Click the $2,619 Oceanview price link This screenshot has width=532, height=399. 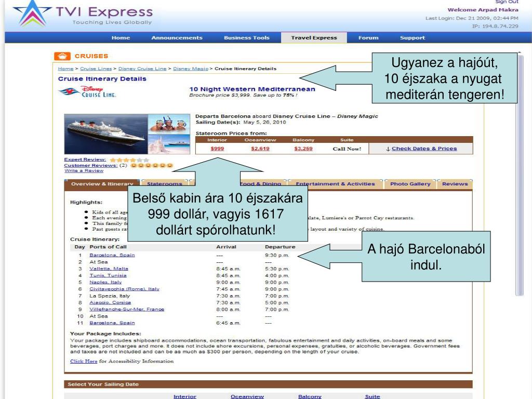click(x=260, y=149)
